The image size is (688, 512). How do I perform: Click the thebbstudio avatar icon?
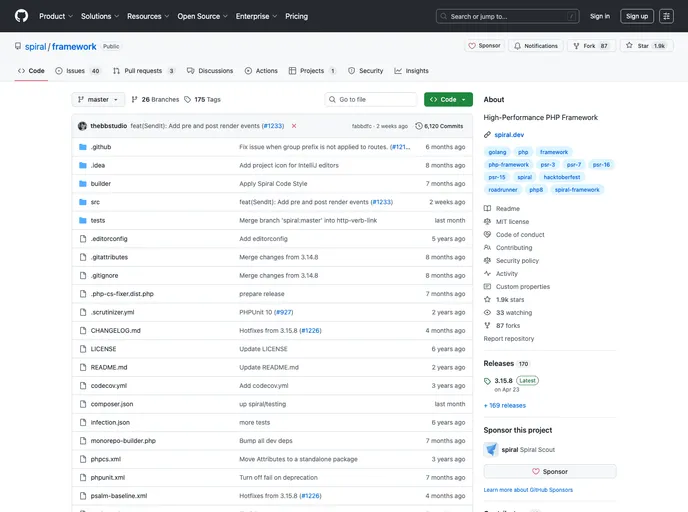82,126
